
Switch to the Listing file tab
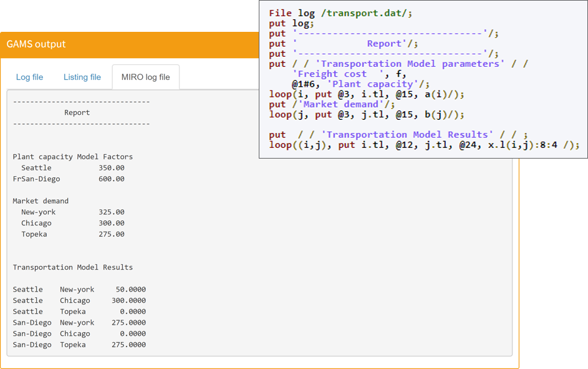pos(82,77)
